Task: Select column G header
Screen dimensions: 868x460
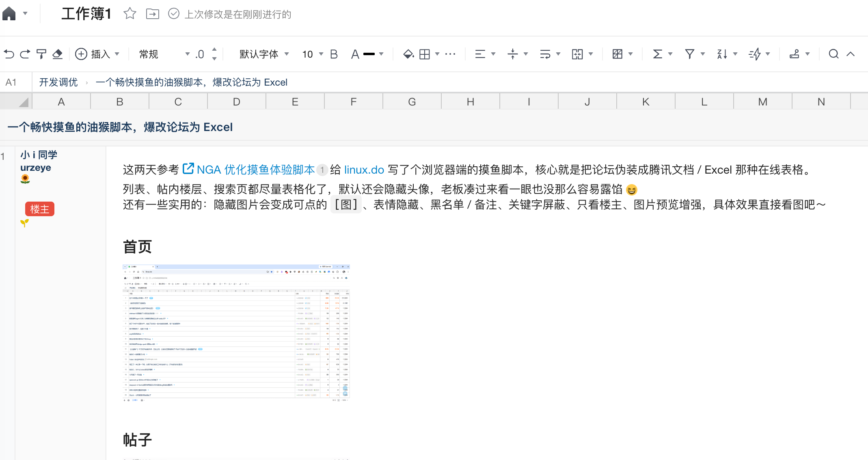Action: [412, 101]
